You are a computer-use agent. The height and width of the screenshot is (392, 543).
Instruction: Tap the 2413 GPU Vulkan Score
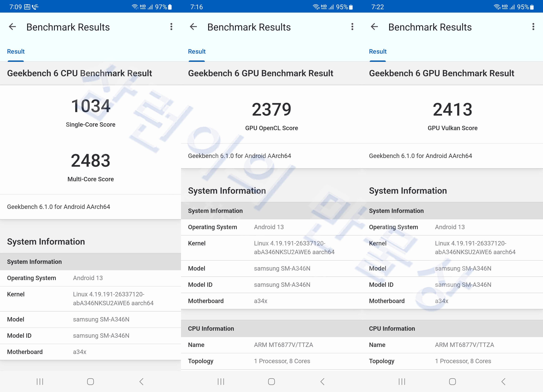click(x=452, y=110)
